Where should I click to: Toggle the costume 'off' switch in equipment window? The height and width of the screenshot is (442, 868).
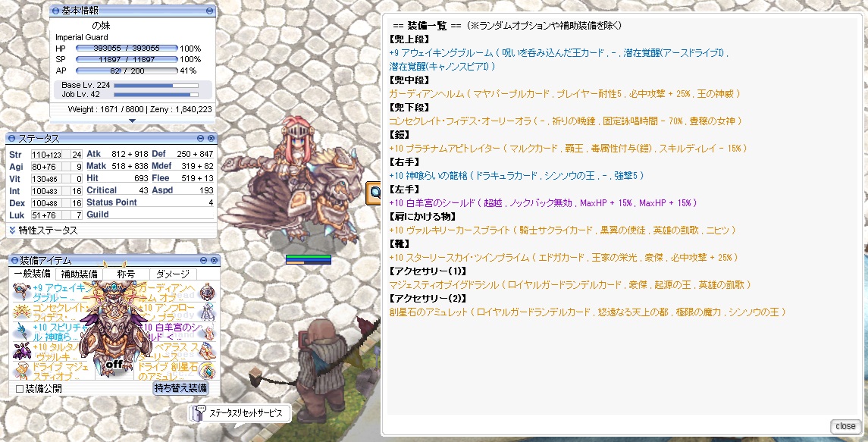coord(114,365)
